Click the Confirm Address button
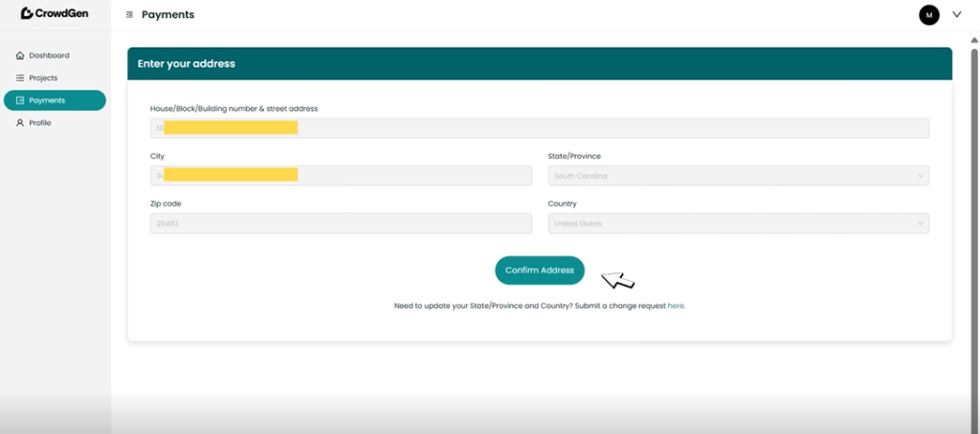The height and width of the screenshot is (434, 980). (x=540, y=271)
